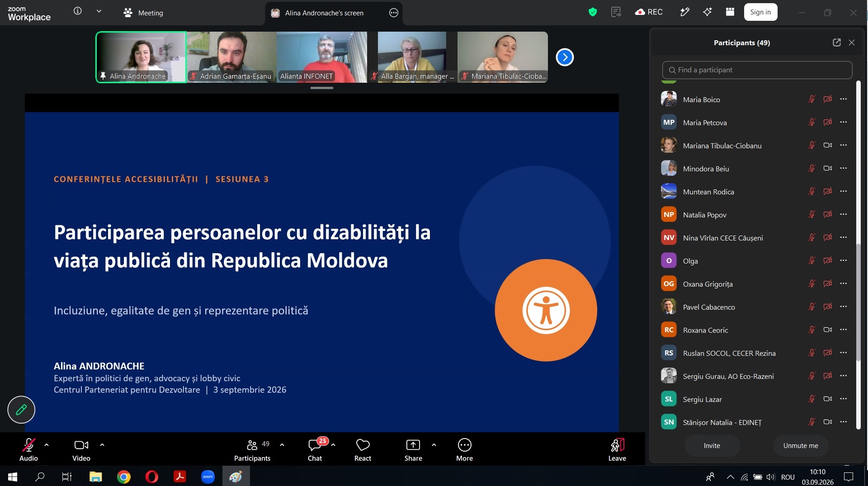Switch ROU keyboard language in tray
The width and height of the screenshot is (868, 486).
(x=788, y=477)
